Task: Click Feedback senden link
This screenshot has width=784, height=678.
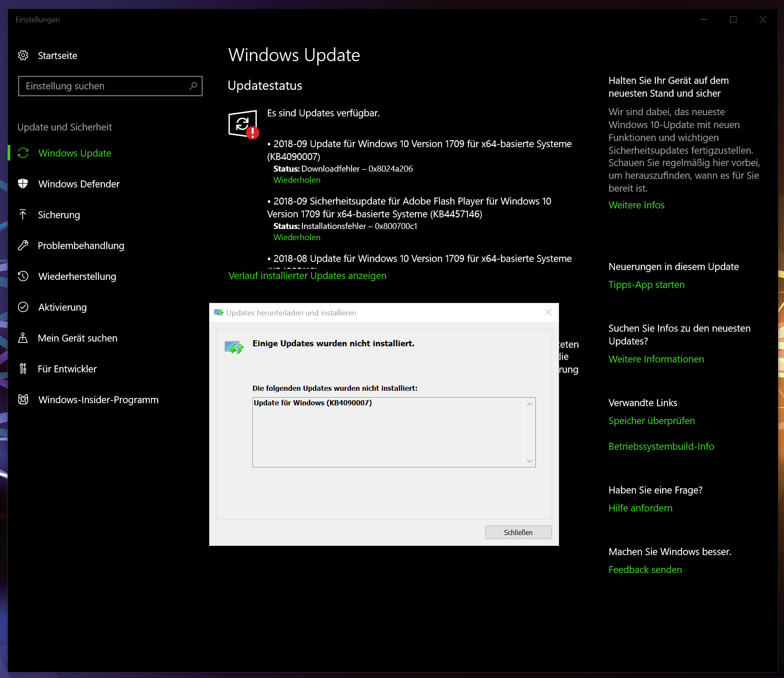Action: point(645,570)
